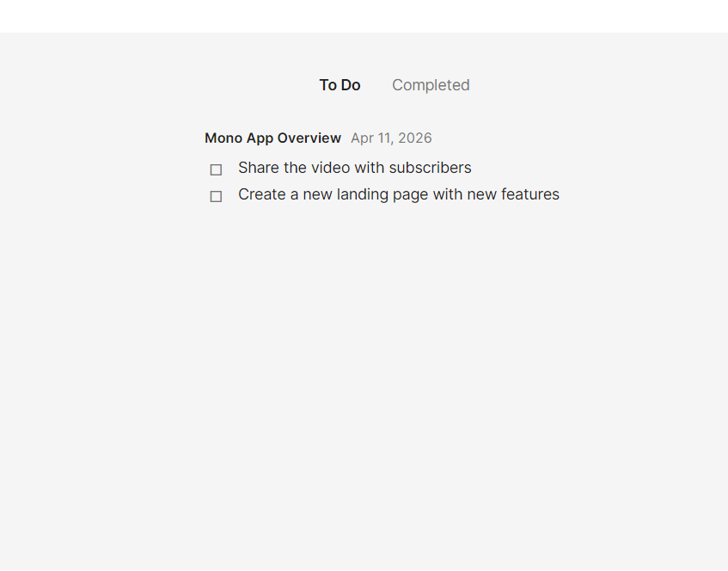Select the date next to the project title
Image resolution: width=728 pixels, height=571 pixels.
pos(391,138)
